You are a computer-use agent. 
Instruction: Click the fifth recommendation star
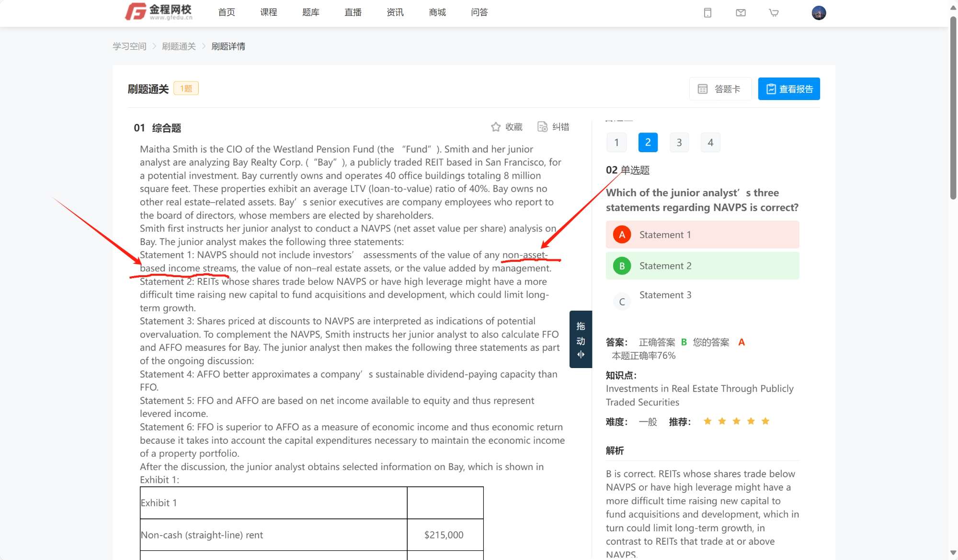point(765,421)
